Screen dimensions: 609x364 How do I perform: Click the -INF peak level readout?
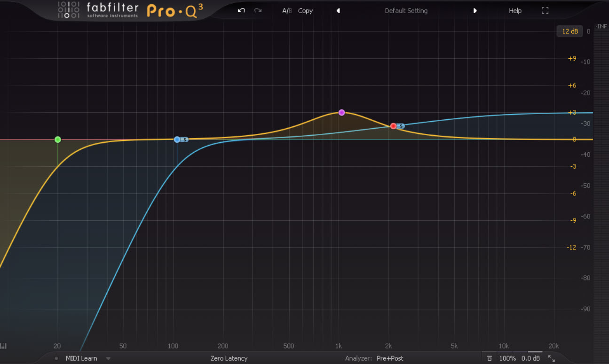click(x=601, y=26)
